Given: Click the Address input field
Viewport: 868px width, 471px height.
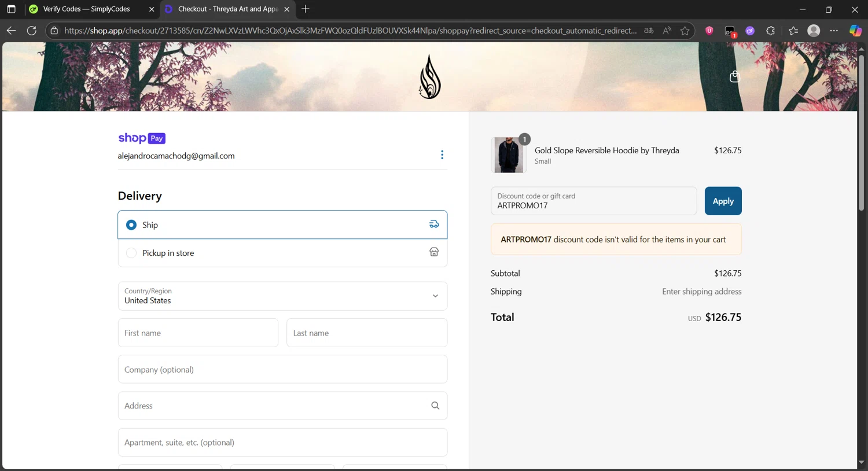Looking at the screenshot, I should click(x=282, y=406).
